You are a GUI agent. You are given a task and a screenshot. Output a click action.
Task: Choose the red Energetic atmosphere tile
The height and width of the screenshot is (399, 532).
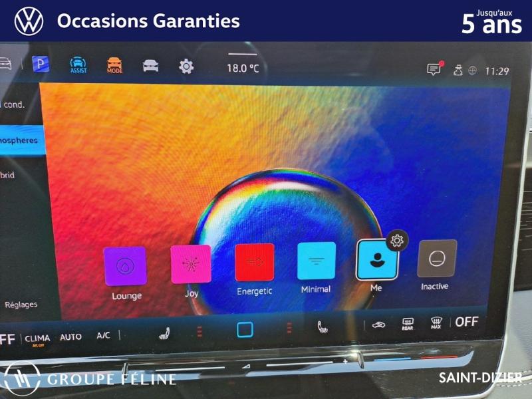click(x=254, y=263)
